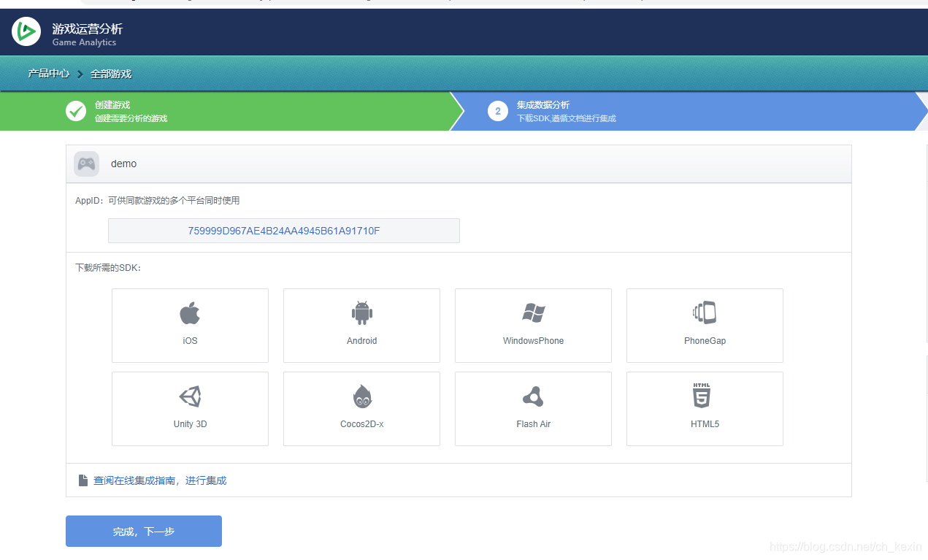Click the green checkmark step icon
This screenshot has height=560, width=928.
[76, 111]
